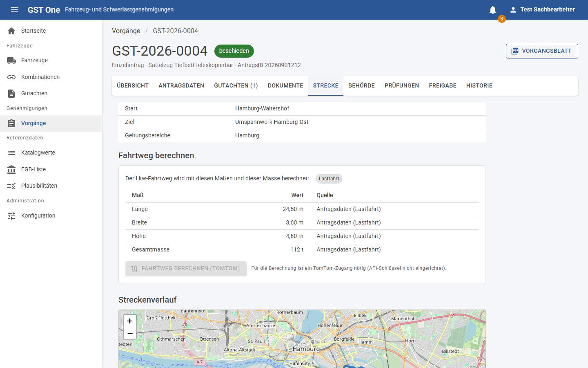Zoom in on the Streckenverlauf map

[130, 321]
